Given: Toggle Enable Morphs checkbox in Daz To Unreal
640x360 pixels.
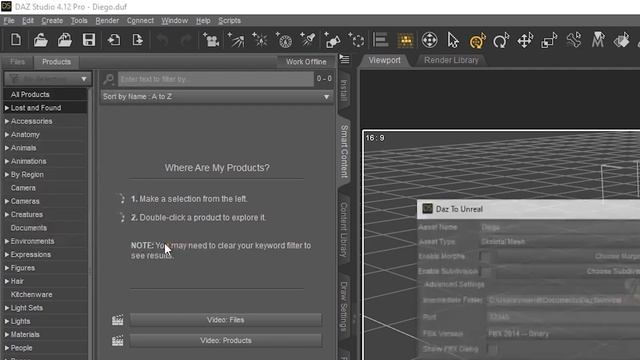Looking at the screenshot, I should [x=485, y=256].
